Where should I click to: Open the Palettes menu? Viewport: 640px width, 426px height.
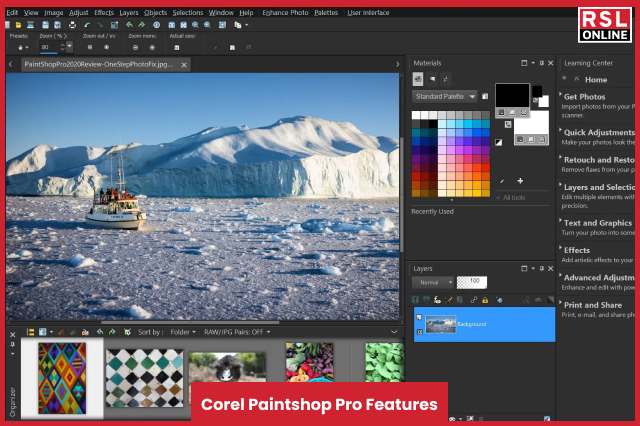326,13
